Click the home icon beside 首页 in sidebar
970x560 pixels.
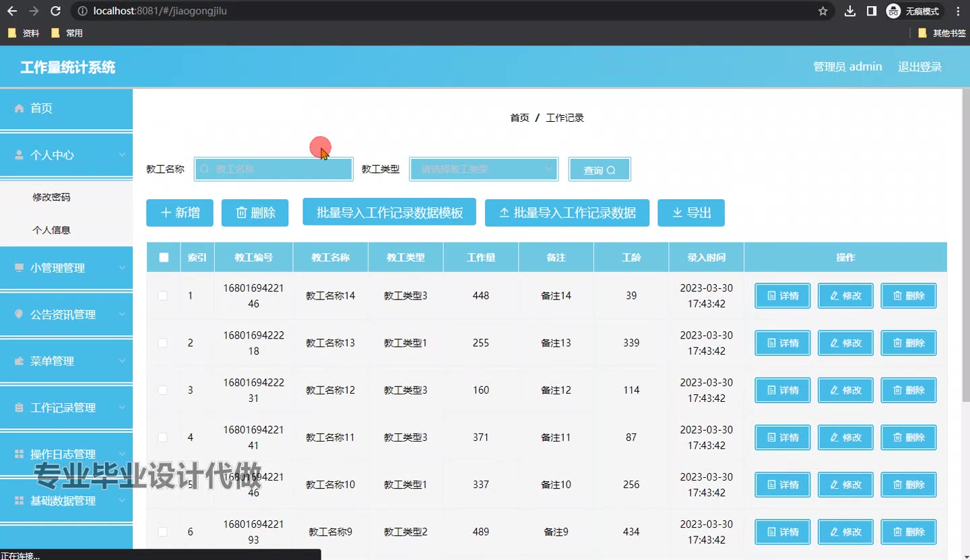(x=19, y=108)
